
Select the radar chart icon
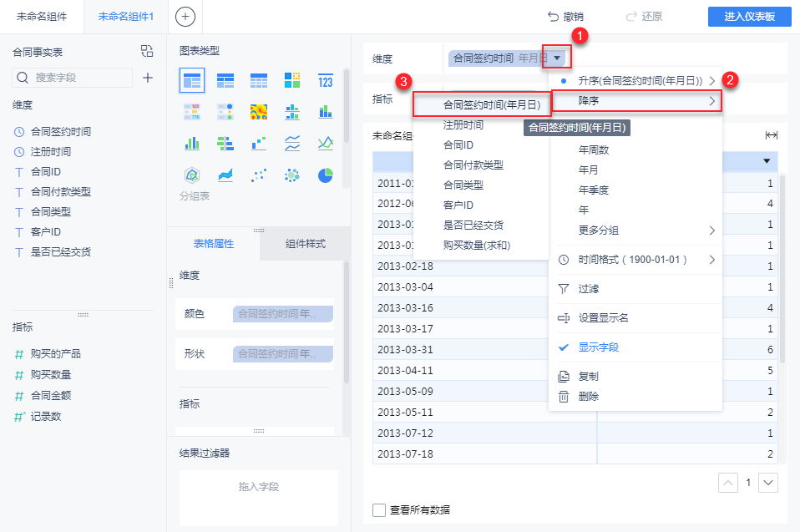[192, 175]
